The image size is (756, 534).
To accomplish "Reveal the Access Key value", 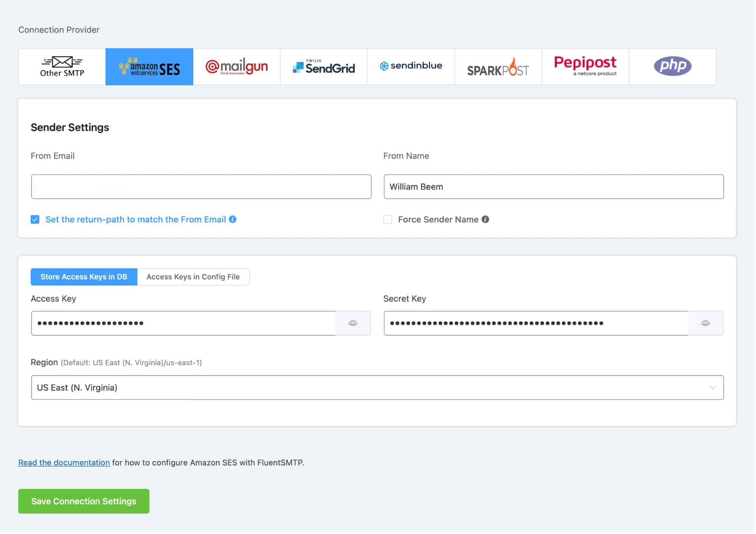I will tap(353, 323).
